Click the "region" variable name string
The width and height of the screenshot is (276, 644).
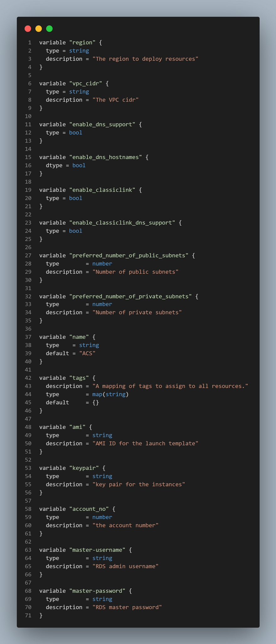pos(82,43)
